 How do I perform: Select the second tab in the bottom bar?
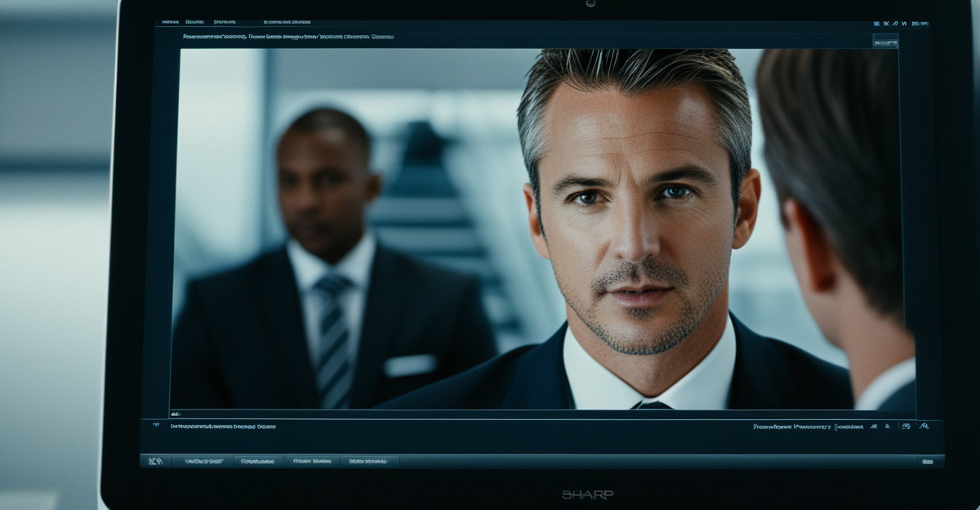[x=258, y=461]
